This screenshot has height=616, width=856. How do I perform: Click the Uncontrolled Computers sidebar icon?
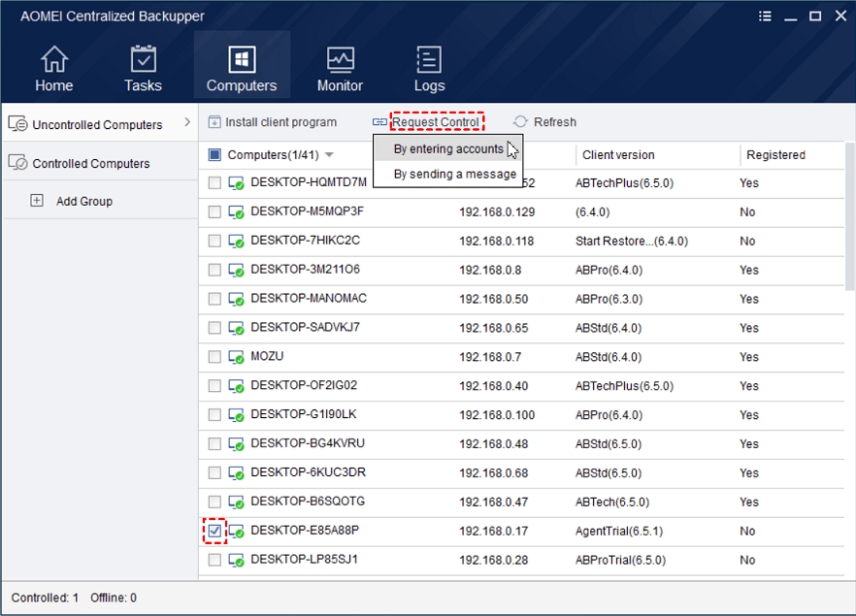tap(17, 124)
